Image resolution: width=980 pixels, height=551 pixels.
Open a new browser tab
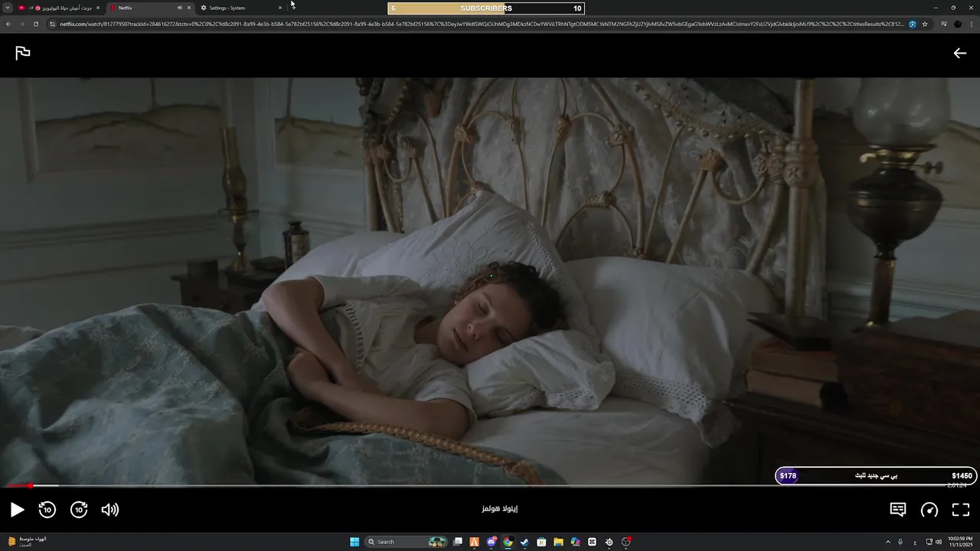tap(293, 8)
